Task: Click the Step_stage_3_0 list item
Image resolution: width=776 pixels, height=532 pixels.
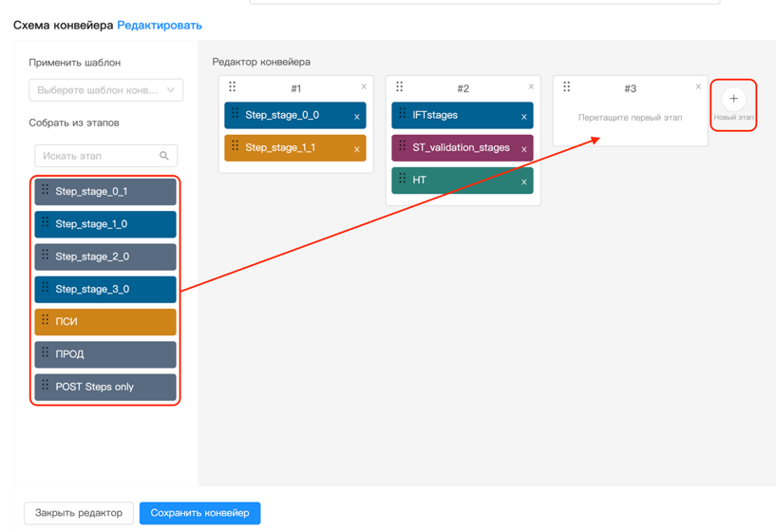Action: (105, 290)
